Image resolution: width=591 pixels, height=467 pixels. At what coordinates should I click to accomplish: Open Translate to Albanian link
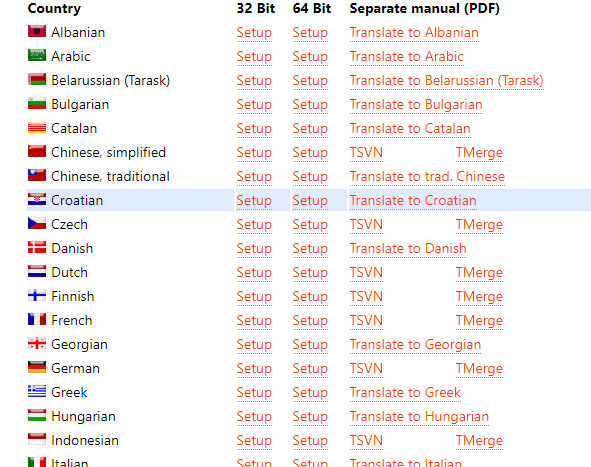pos(414,33)
